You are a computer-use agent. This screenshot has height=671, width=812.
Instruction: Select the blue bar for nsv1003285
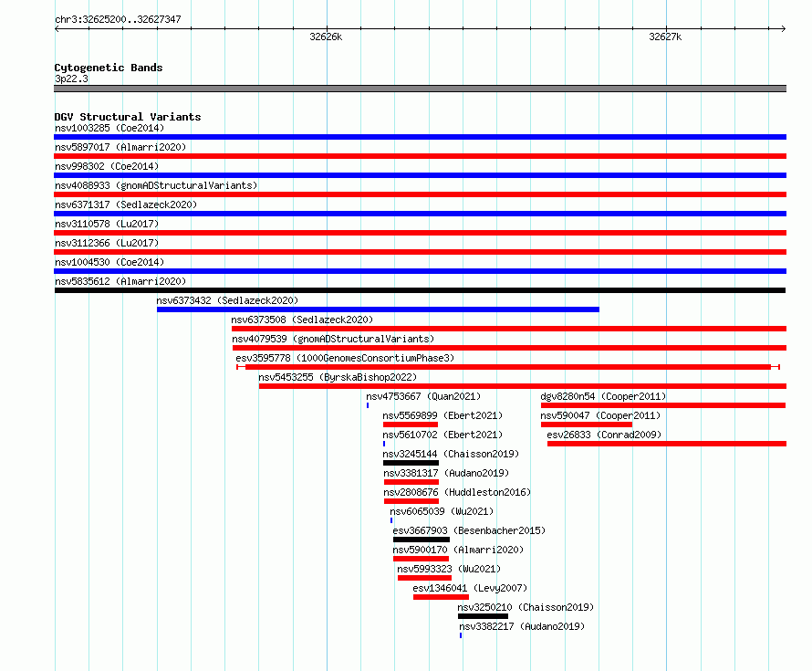point(420,137)
